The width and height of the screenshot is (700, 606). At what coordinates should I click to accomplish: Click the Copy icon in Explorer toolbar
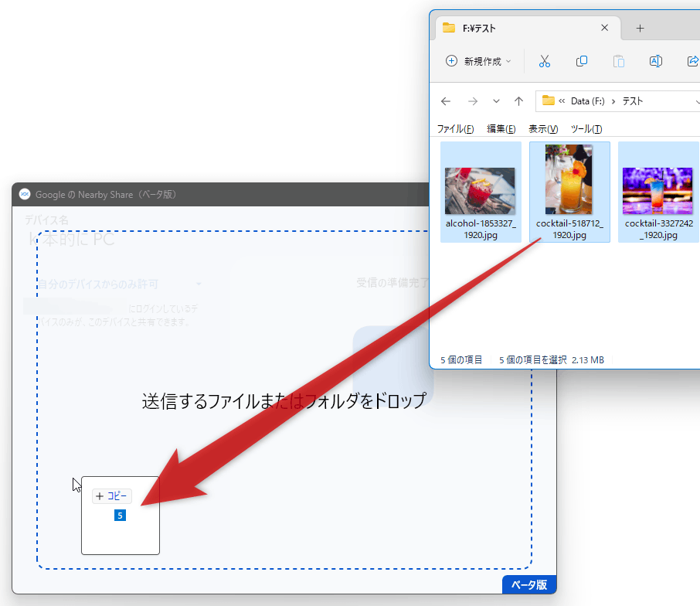click(x=581, y=61)
